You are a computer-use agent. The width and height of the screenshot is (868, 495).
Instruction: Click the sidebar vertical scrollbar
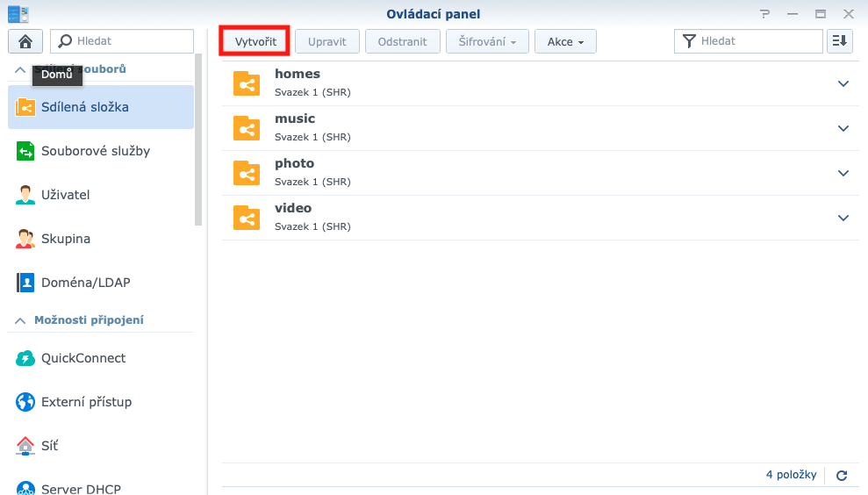click(x=198, y=140)
